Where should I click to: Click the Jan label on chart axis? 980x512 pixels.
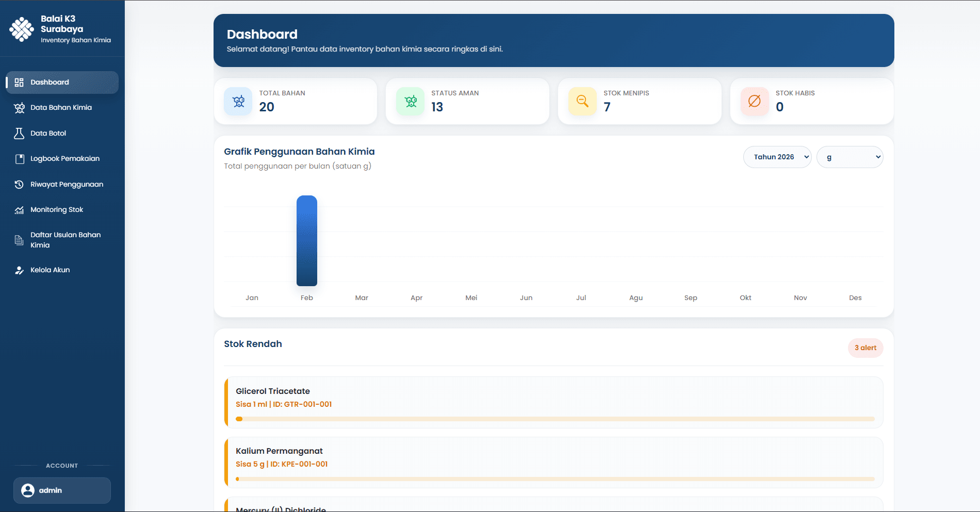click(252, 298)
